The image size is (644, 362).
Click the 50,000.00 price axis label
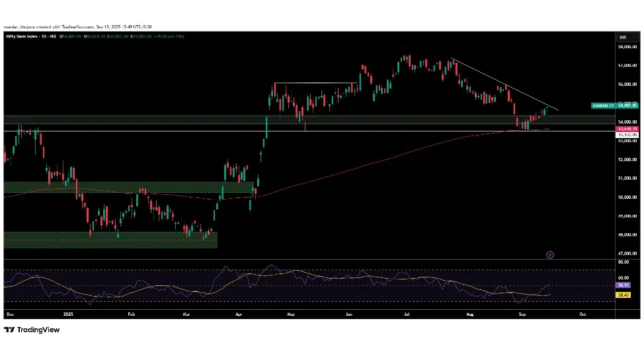627,197
